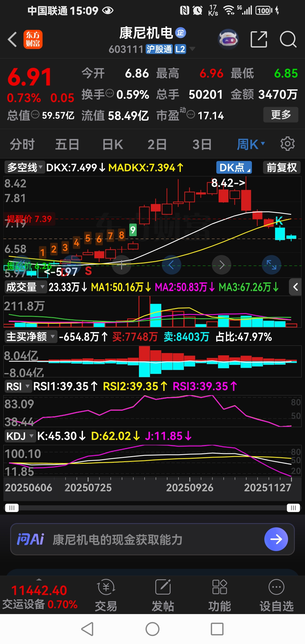Tap the 20250926 date label
This screenshot has height=644, width=305.
point(190,488)
